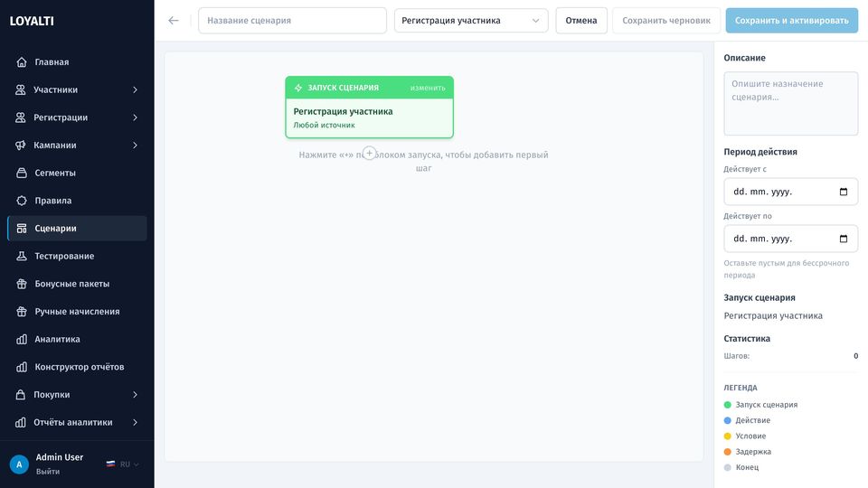
Task: Open Сегменты menu item
Action: click(77, 173)
